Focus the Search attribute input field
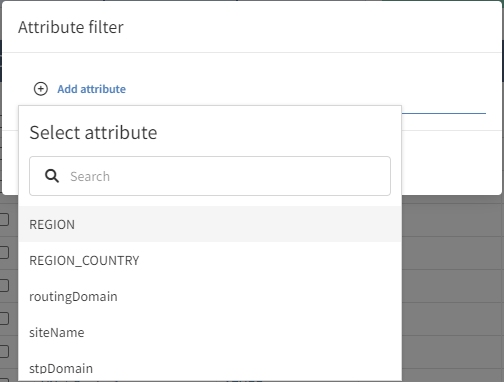Viewport: 504px width, 382px height. pyautogui.click(x=210, y=176)
